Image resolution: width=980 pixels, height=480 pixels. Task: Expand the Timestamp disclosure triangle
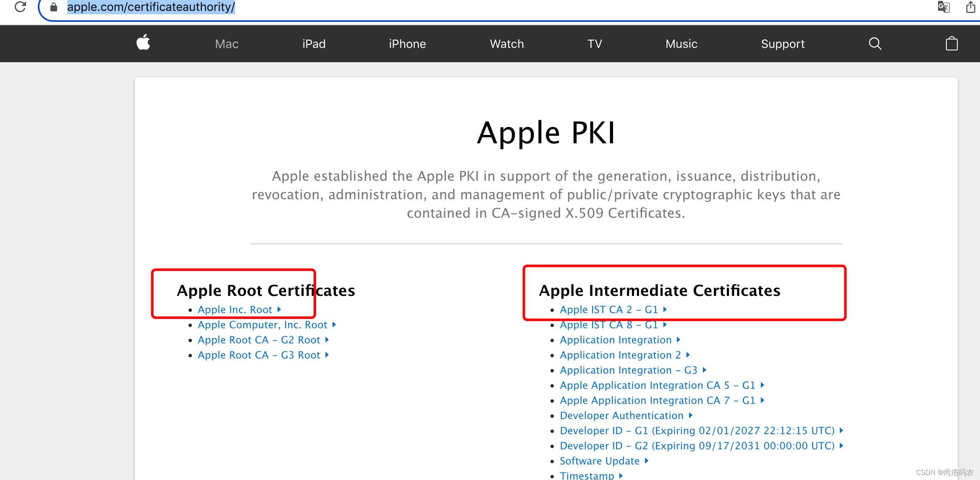621,475
